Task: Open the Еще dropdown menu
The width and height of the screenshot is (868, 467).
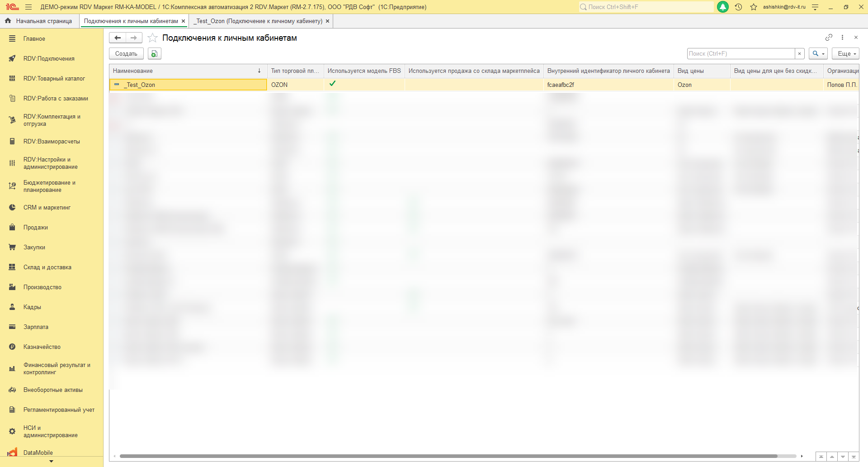Action: pyautogui.click(x=845, y=54)
